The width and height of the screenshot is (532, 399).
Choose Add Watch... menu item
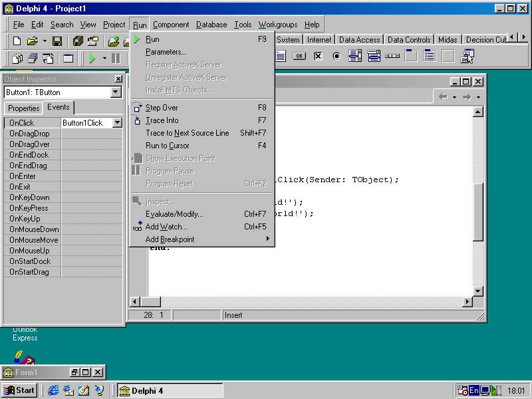(x=202, y=227)
